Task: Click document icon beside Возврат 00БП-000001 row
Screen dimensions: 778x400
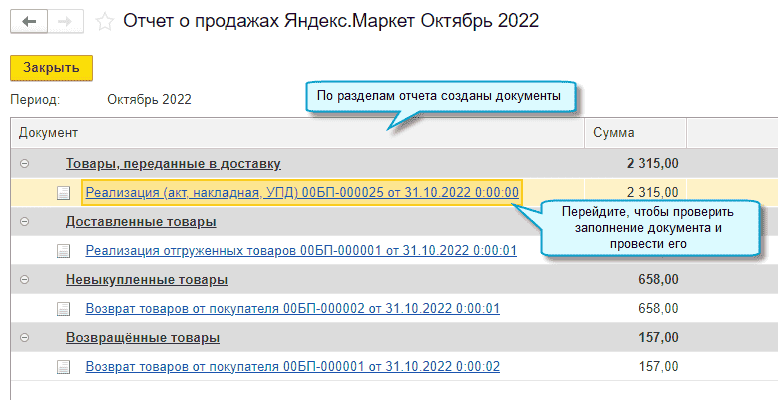Action: click(64, 367)
